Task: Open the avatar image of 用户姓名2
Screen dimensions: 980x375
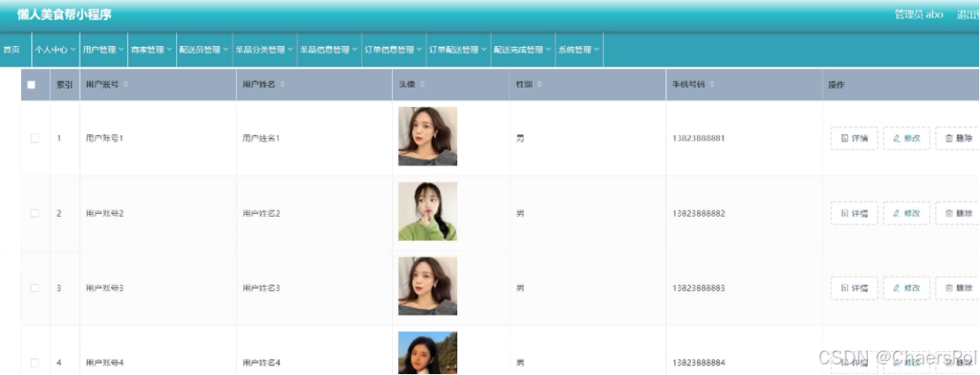Action: tap(427, 211)
